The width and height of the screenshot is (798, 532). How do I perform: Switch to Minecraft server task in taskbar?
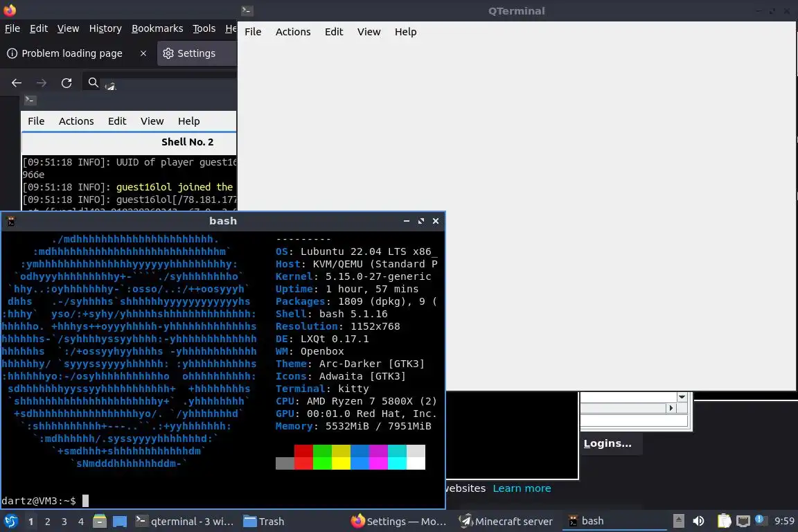click(506, 522)
